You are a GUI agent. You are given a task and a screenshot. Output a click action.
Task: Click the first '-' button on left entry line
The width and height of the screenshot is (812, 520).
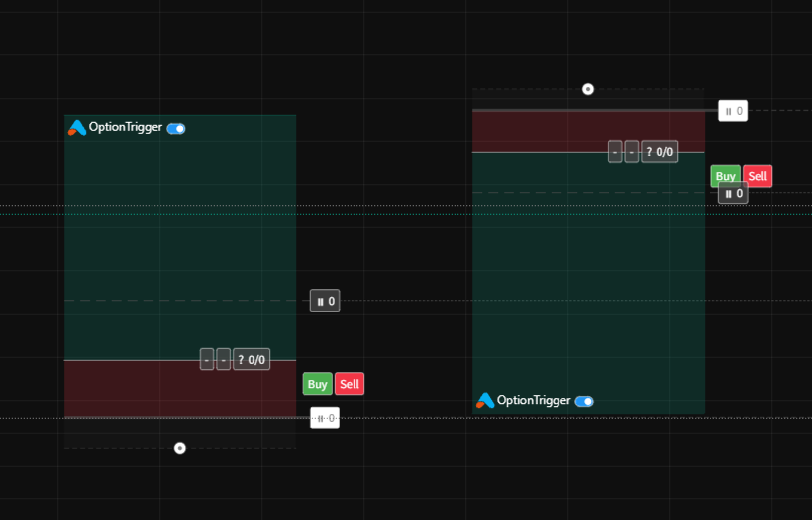[x=207, y=360]
